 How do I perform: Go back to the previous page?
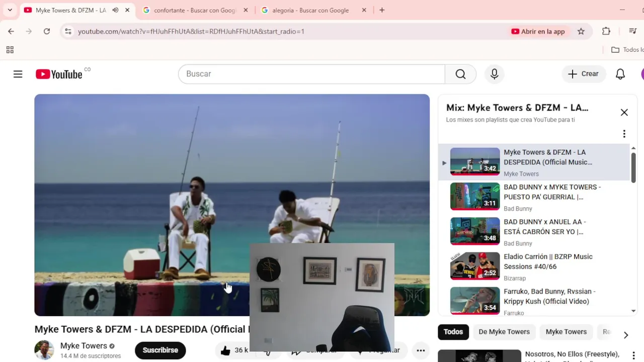click(x=11, y=31)
